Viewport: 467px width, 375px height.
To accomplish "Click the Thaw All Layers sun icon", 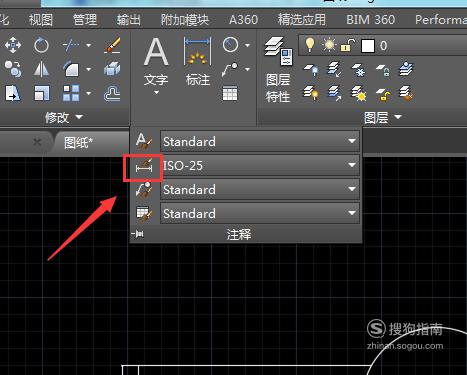I will (358, 93).
